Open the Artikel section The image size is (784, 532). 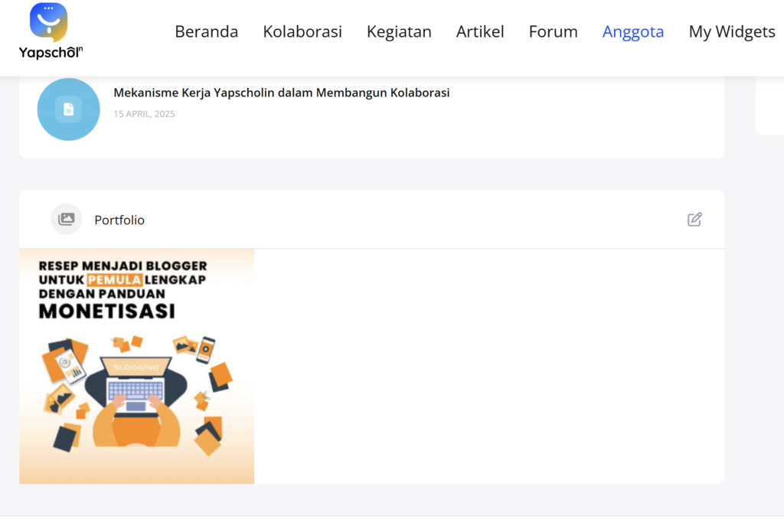480,31
